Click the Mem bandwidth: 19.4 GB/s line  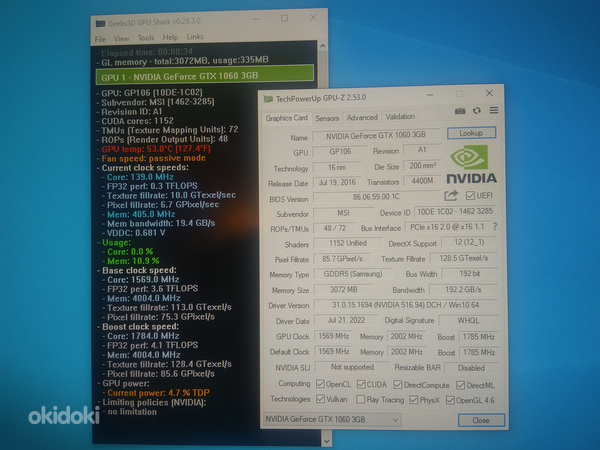point(161,223)
